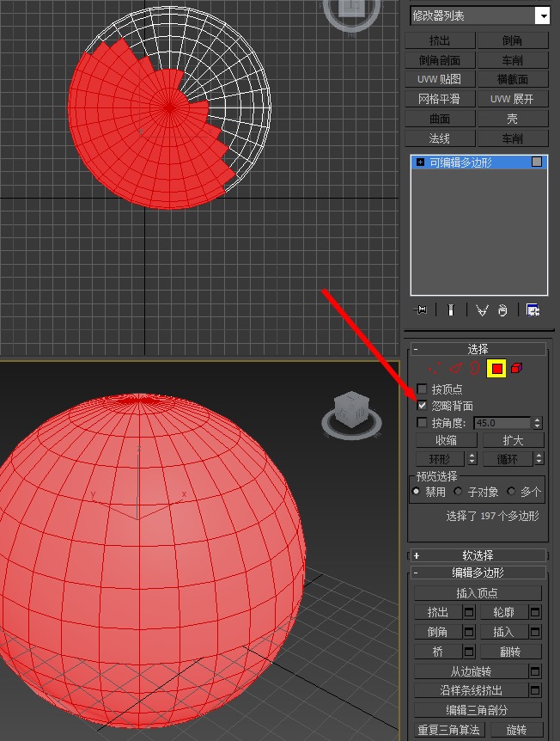560x741 pixels.
Task: Click 曲面 modifier button
Action: (x=440, y=119)
